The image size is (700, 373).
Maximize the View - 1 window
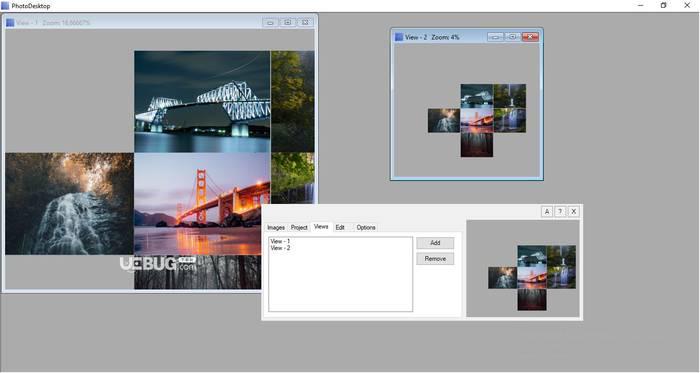pos(288,22)
